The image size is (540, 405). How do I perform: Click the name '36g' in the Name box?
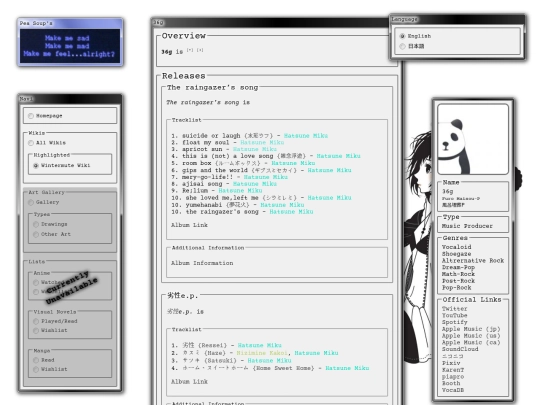coord(448,191)
